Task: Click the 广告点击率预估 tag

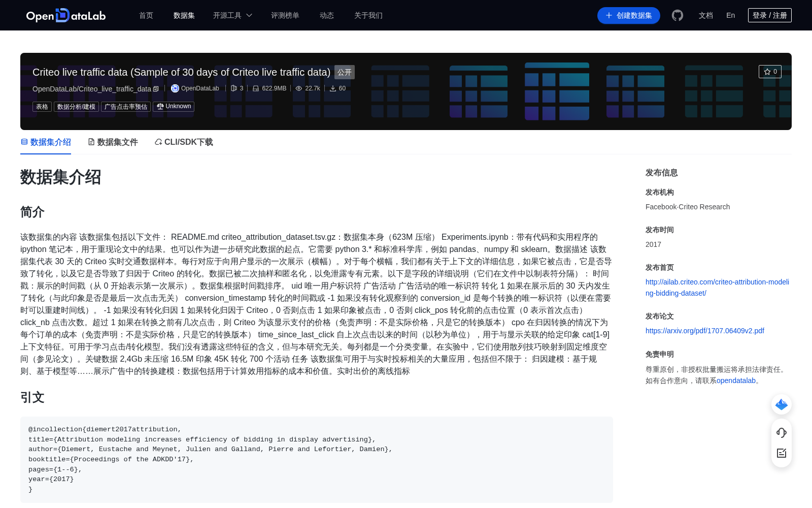Action: (126, 107)
